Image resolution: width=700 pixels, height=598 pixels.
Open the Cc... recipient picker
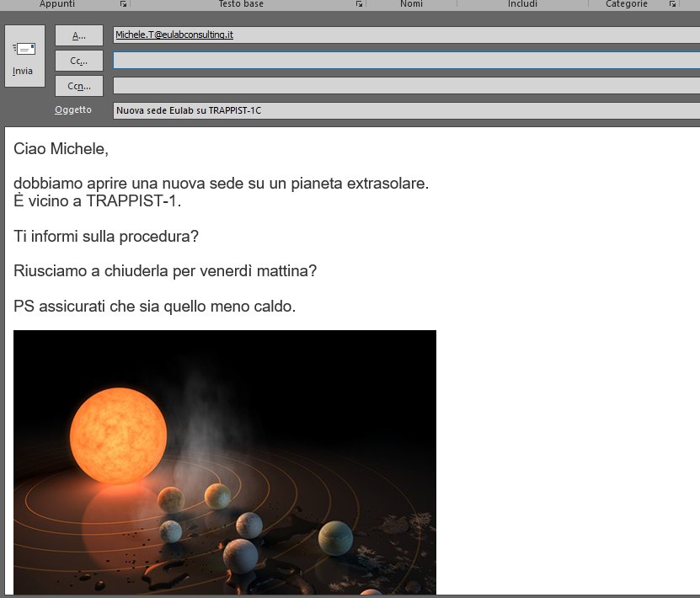[x=78, y=60]
